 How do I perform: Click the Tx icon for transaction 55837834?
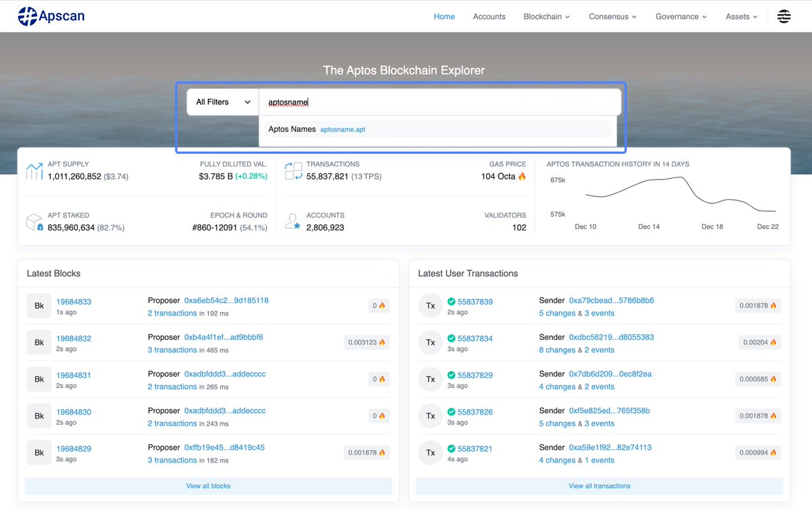(x=430, y=343)
